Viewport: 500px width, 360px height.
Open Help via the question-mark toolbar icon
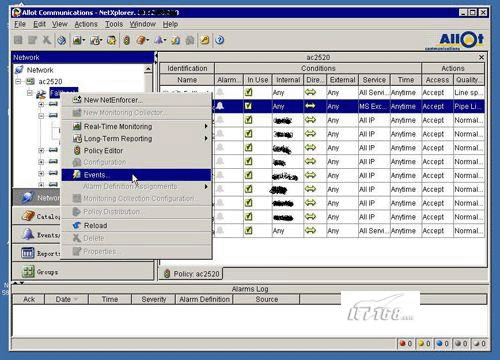[220, 40]
